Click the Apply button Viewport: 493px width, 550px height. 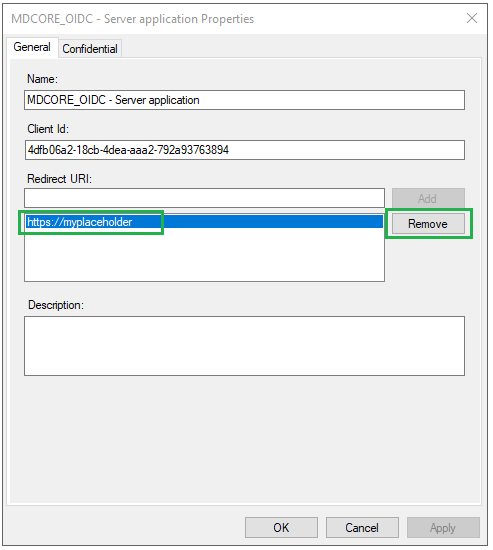point(443,528)
